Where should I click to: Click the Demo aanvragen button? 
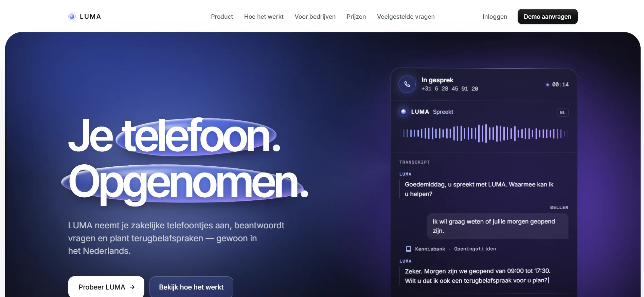(x=547, y=17)
